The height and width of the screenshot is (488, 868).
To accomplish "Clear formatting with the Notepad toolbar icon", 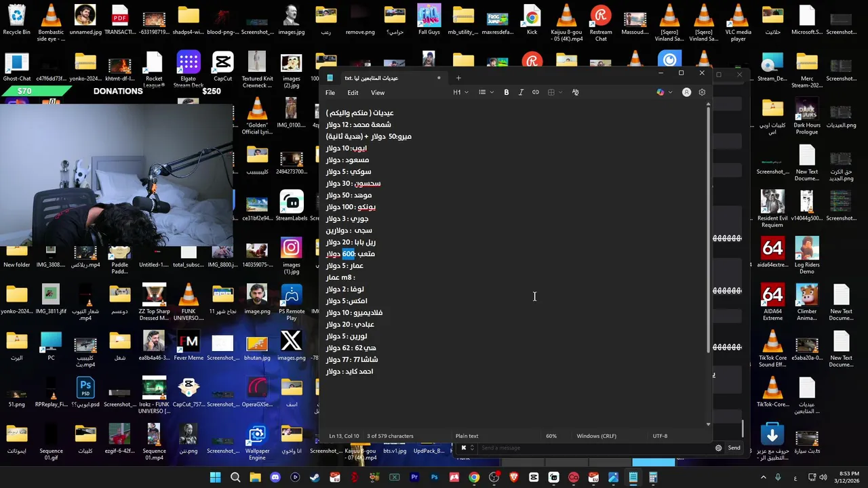I will tap(576, 92).
